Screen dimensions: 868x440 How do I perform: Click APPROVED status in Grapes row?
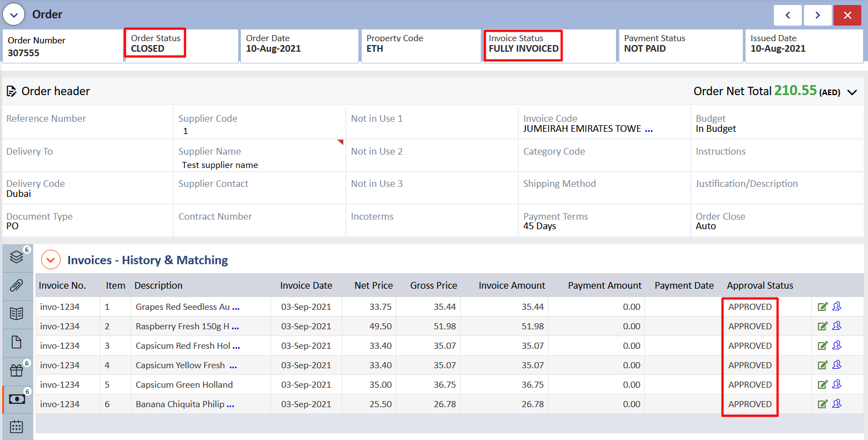750,306
